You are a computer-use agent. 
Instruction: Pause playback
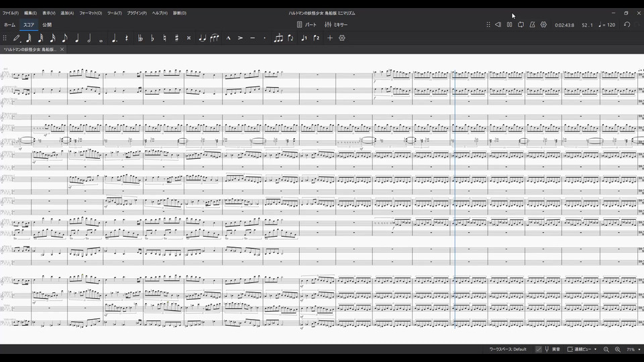click(509, 25)
